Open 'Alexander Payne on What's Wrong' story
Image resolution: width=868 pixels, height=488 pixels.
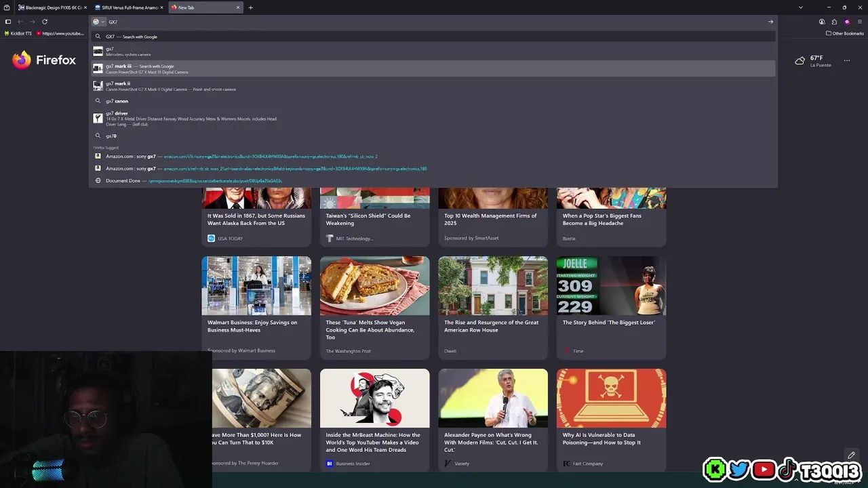pos(491,442)
